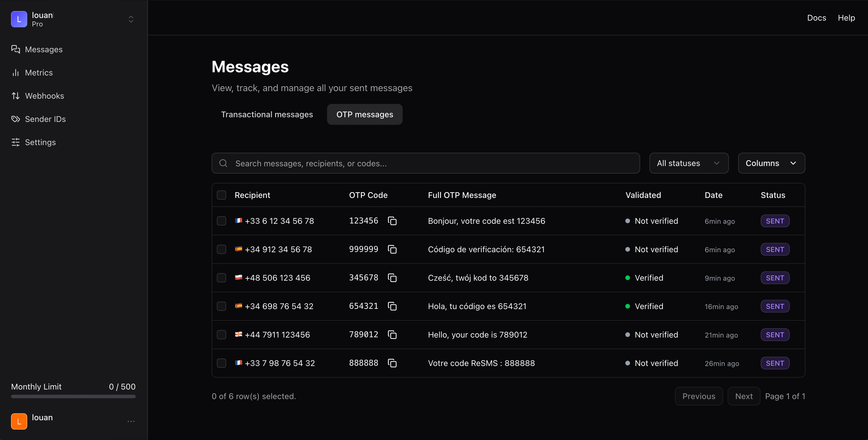The width and height of the screenshot is (868, 440).
Task: Click Spanish flag beside +34 912 34 56 78
Action: [x=239, y=249]
